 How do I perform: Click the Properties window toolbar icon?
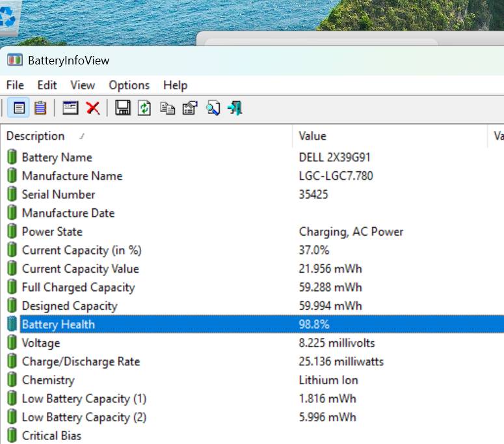pos(70,108)
